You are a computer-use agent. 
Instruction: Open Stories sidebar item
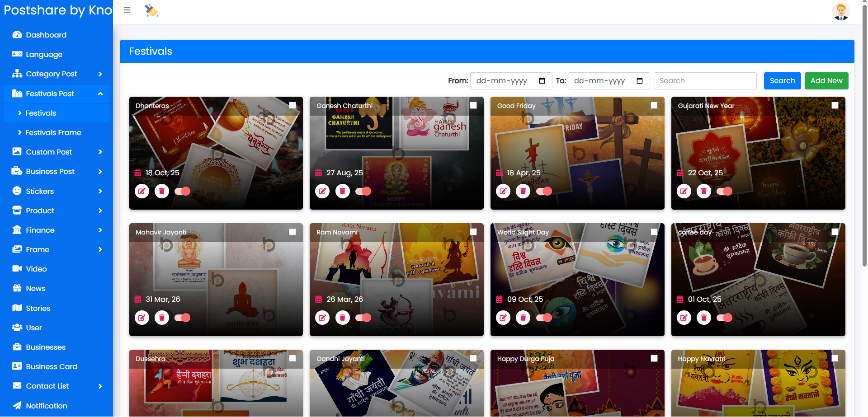tap(57, 308)
